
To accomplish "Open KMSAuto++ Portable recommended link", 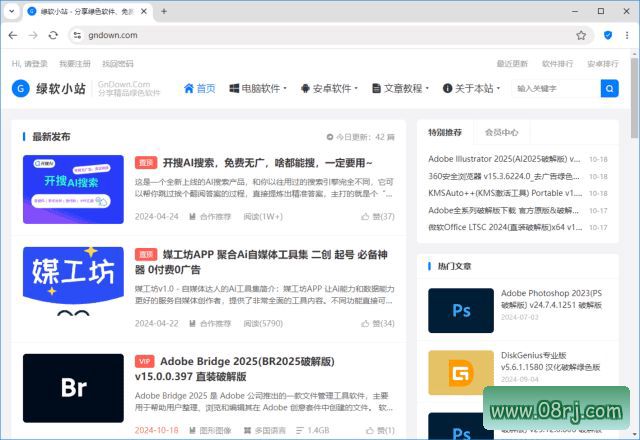I will click(505, 193).
